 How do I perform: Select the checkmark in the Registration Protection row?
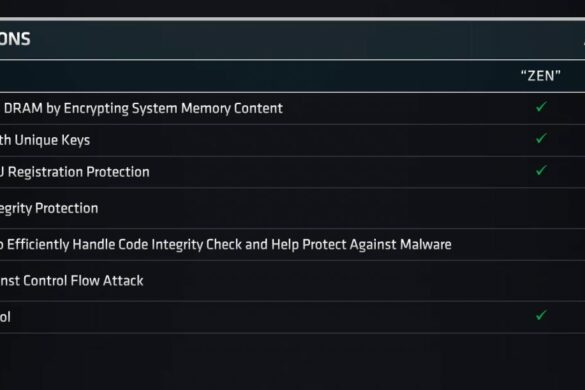(541, 171)
